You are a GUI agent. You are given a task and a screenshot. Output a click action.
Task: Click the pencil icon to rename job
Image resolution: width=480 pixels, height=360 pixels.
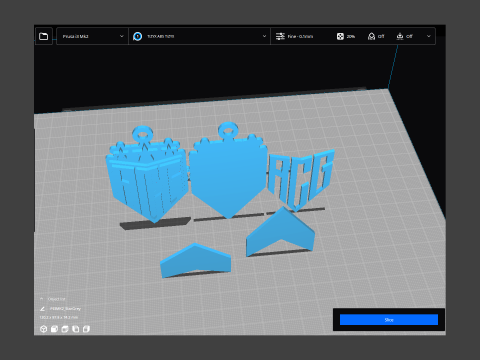pos(42,309)
